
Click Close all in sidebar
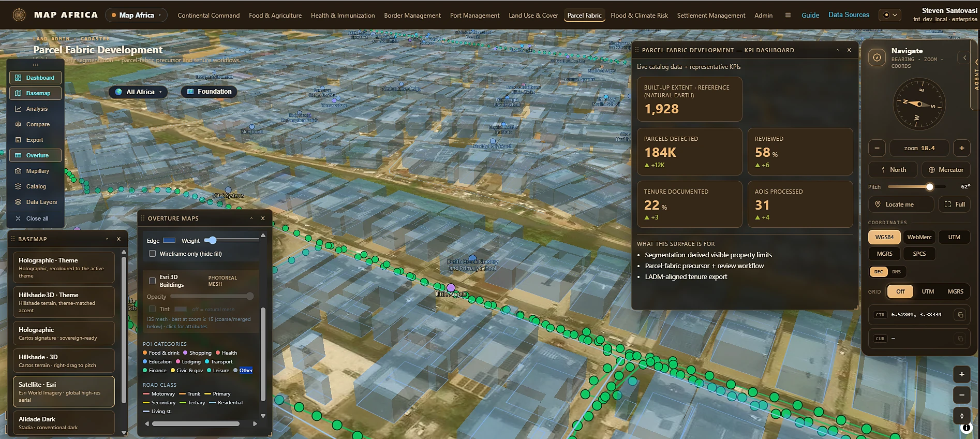click(x=35, y=218)
